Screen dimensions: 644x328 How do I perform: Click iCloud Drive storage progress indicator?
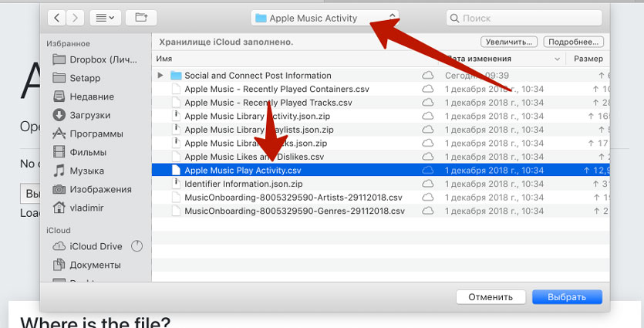click(137, 246)
